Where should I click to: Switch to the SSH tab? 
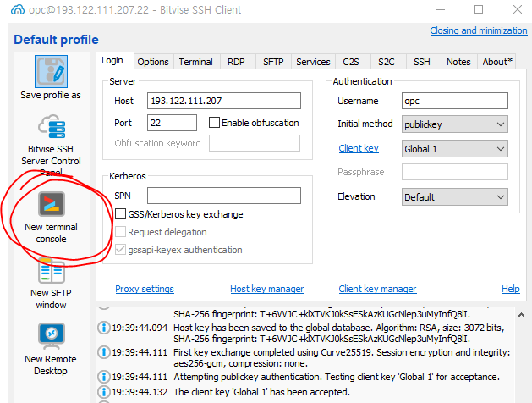coord(422,62)
